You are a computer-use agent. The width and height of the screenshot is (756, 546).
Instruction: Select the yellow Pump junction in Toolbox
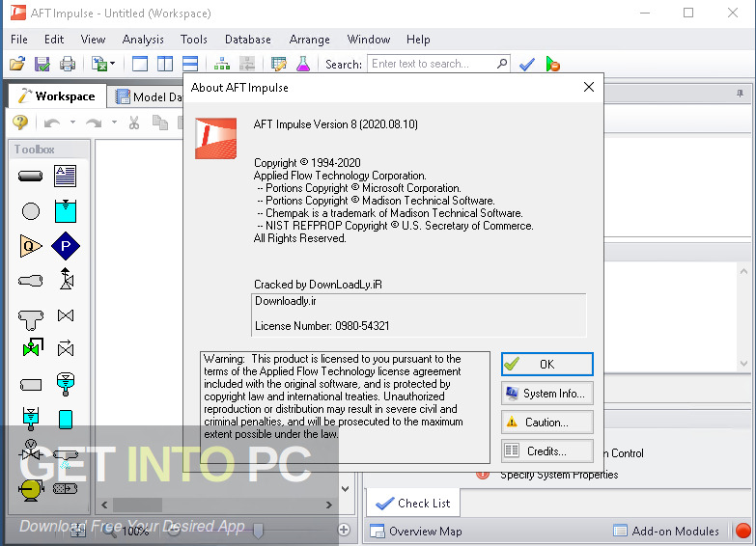[31, 490]
